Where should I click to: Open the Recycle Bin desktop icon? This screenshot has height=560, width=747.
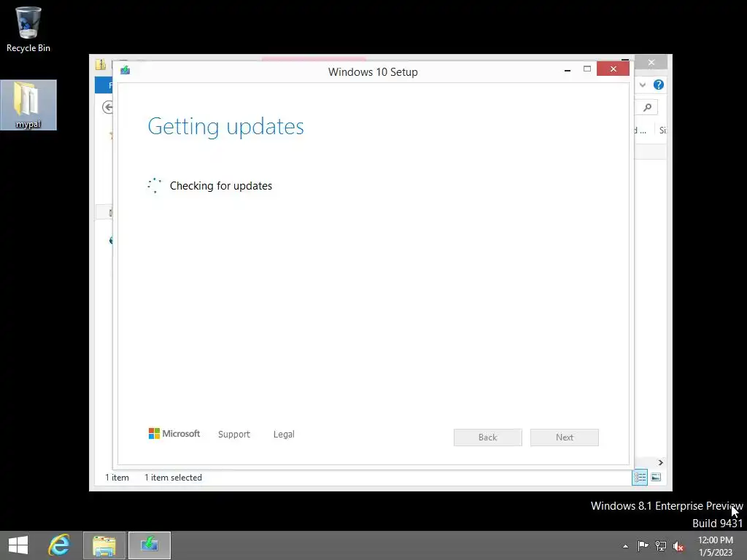point(28,28)
